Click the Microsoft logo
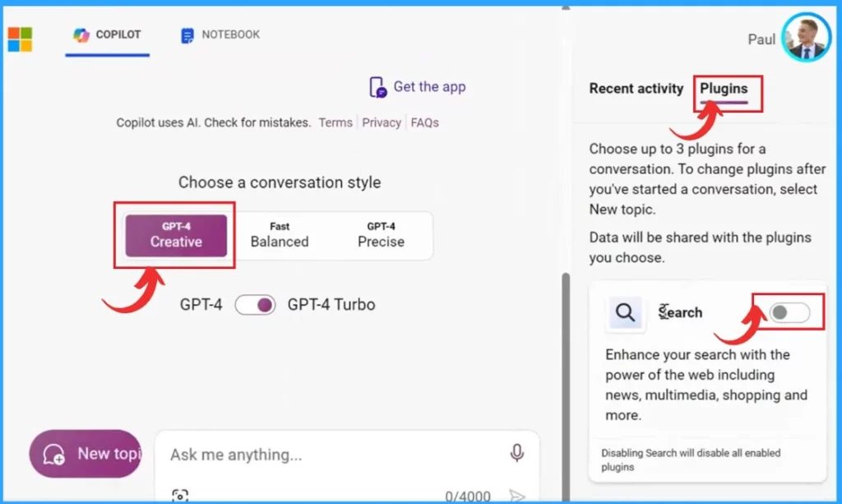 [20, 39]
